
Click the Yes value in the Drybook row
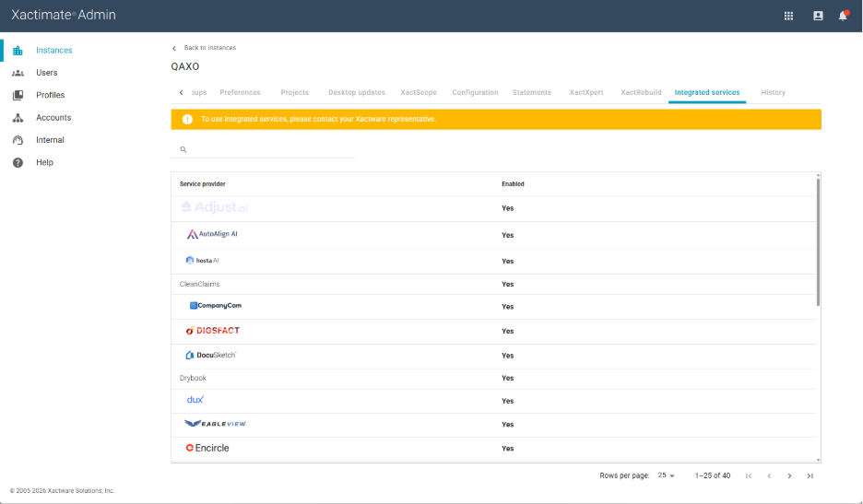pos(507,378)
